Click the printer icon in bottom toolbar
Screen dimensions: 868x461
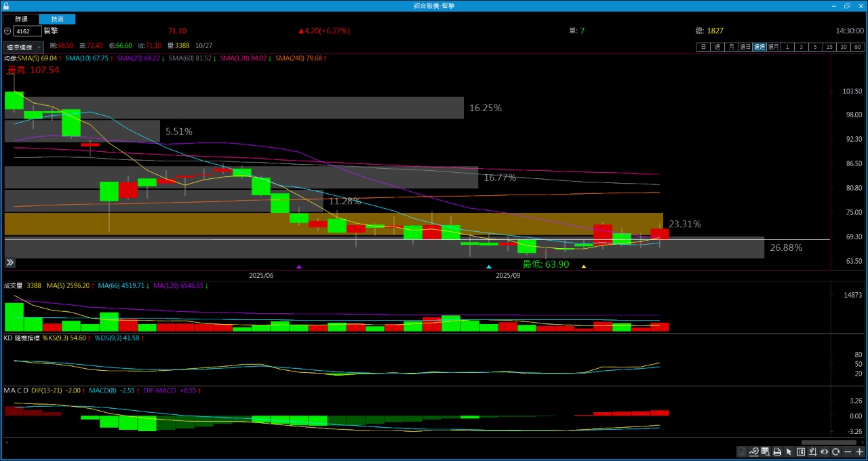tap(777, 452)
